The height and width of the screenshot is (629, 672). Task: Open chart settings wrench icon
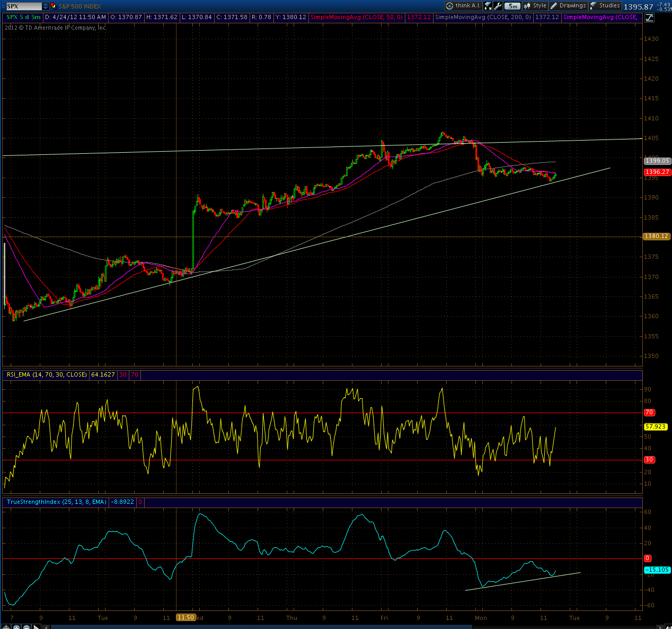click(x=498, y=6)
